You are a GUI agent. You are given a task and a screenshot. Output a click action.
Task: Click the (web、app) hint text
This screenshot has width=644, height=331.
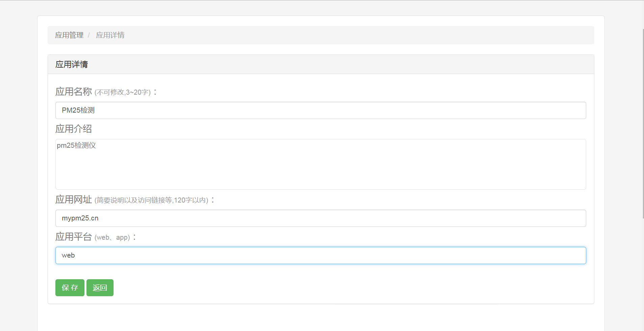click(x=112, y=237)
